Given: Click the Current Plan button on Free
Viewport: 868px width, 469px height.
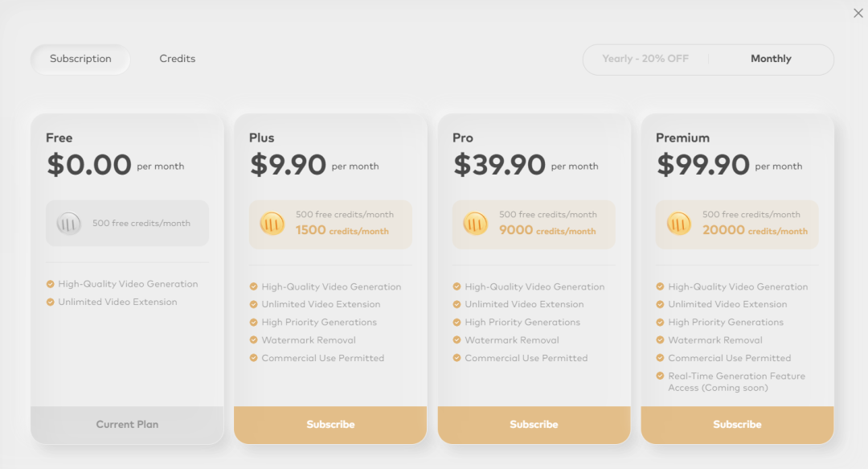Looking at the screenshot, I should pos(127,425).
